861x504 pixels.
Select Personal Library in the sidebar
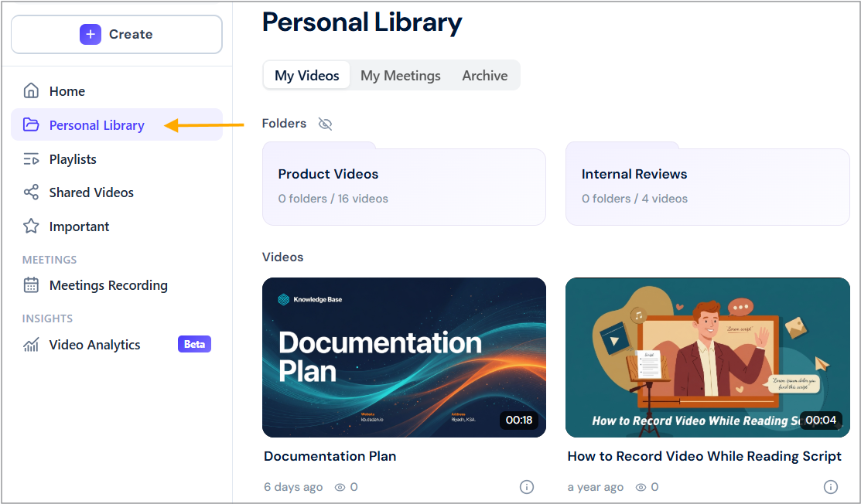click(116, 125)
